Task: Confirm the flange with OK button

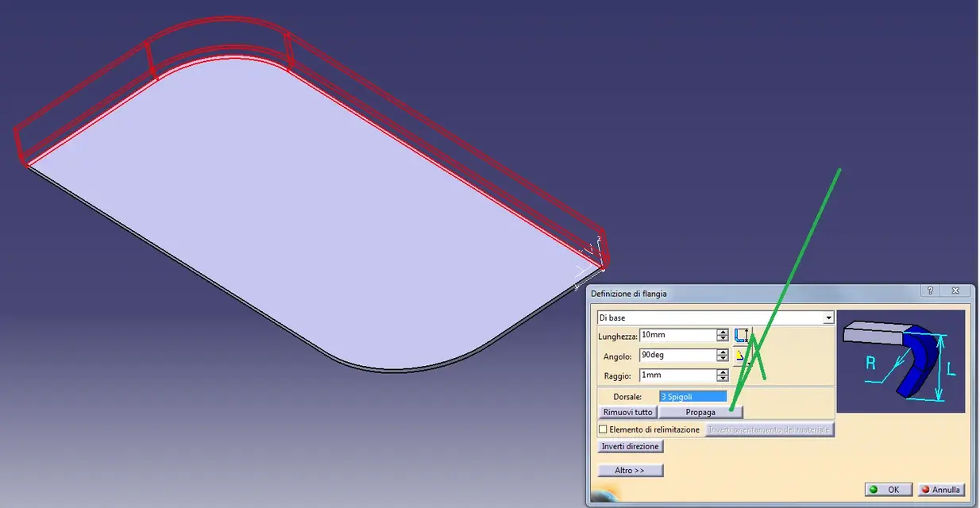Action: pyautogui.click(x=889, y=490)
